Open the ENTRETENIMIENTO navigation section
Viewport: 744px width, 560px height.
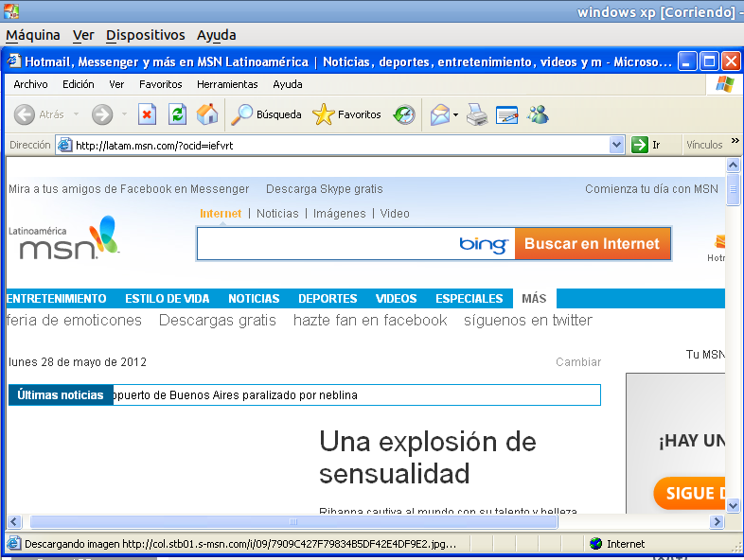coord(57,298)
